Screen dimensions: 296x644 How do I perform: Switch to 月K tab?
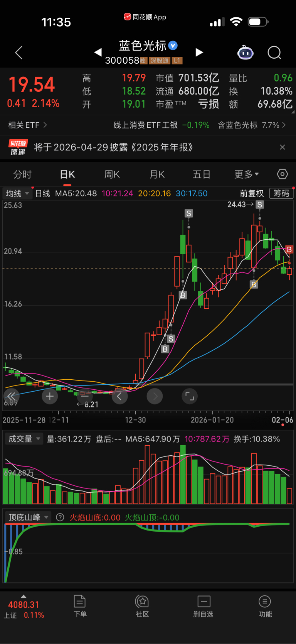pos(157,174)
